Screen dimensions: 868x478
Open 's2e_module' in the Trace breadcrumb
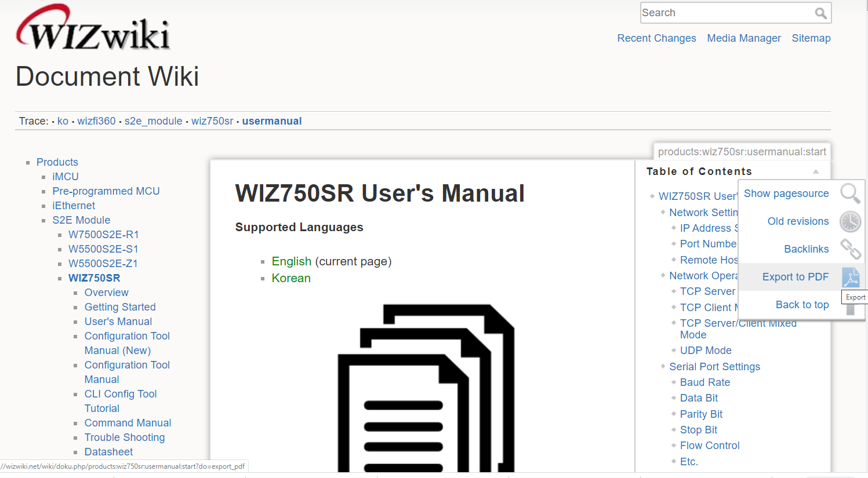coord(153,121)
